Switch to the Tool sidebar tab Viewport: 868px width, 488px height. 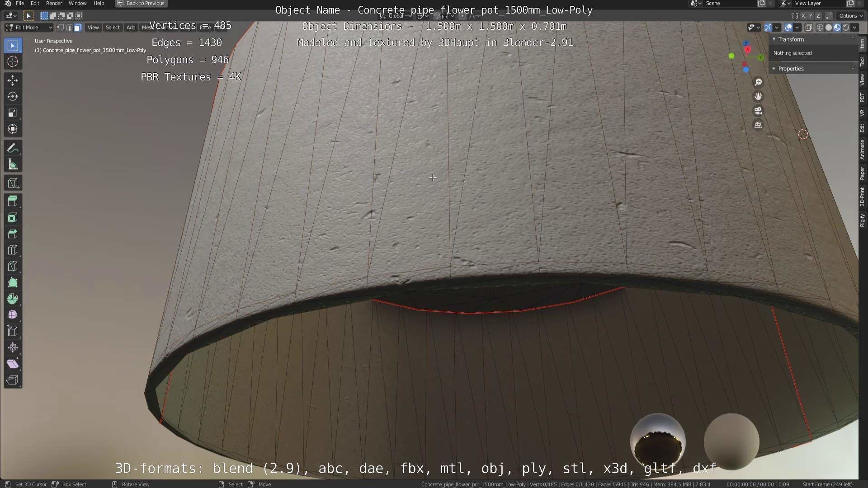coord(862,62)
